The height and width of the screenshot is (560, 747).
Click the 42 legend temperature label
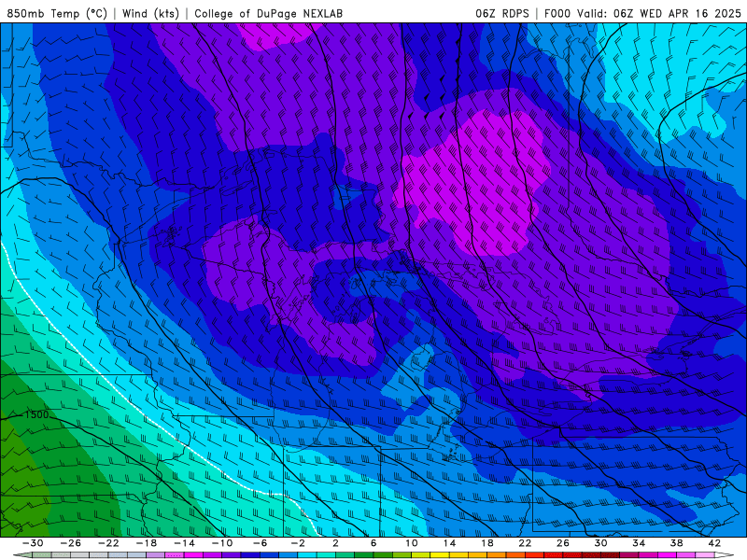pos(714,543)
